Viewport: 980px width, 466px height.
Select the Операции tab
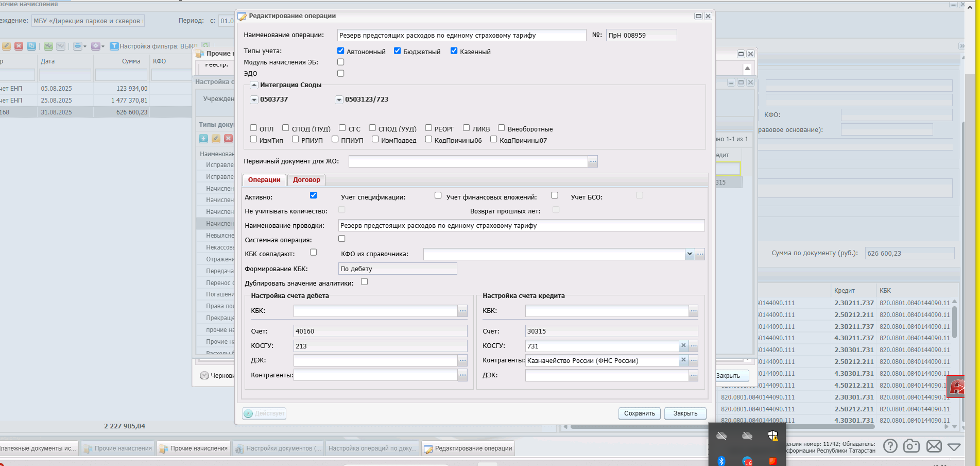tap(264, 180)
